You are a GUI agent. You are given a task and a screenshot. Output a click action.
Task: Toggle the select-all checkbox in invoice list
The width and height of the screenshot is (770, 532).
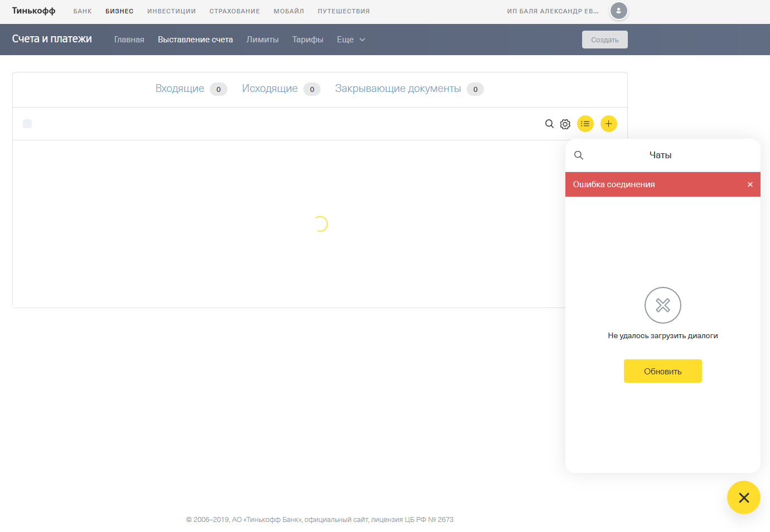pos(27,124)
